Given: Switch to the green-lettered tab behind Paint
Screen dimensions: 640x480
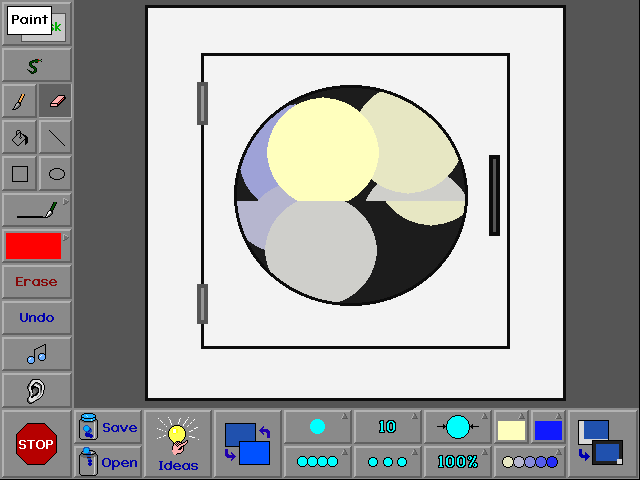Looking at the screenshot, I should point(58,28).
